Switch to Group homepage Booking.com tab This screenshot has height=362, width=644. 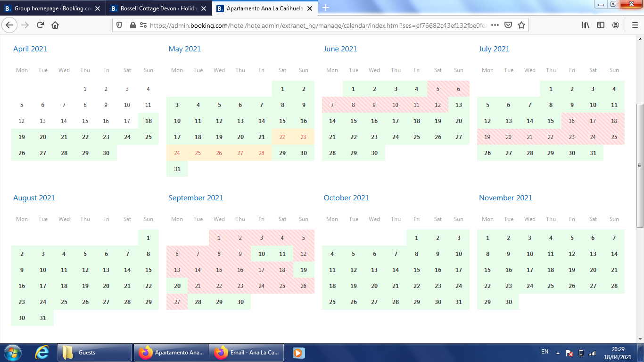click(52, 8)
